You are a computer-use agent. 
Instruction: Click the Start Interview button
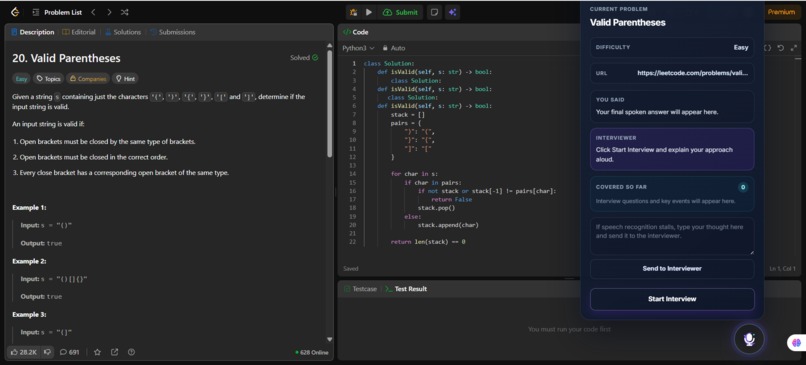point(672,299)
